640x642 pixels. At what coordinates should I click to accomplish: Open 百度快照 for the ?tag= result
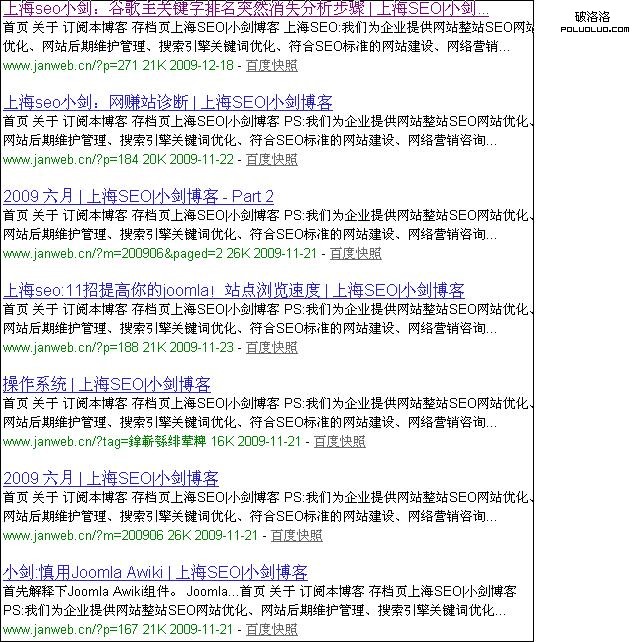click(339, 442)
